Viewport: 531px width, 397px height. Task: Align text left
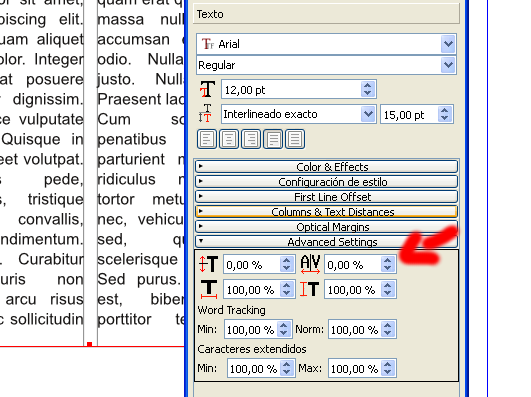(x=207, y=139)
